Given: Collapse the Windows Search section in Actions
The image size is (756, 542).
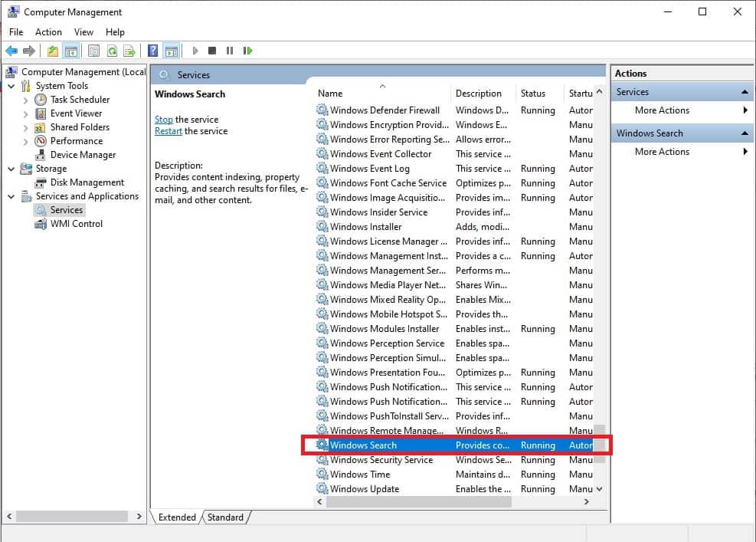Looking at the screenshot, I should [745, 133].
